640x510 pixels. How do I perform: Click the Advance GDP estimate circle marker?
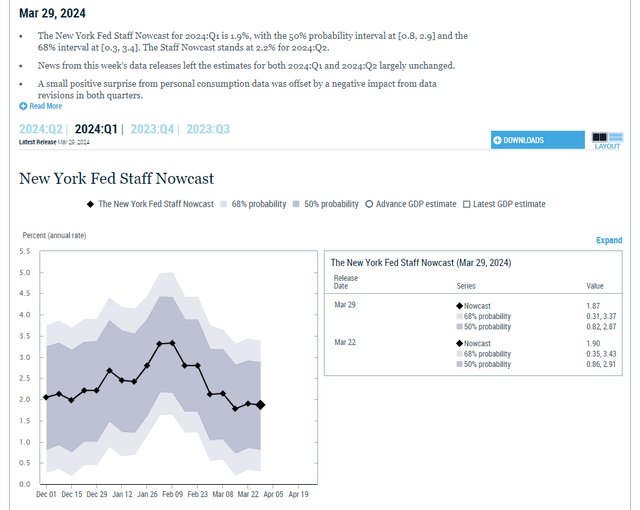(369, 204)
